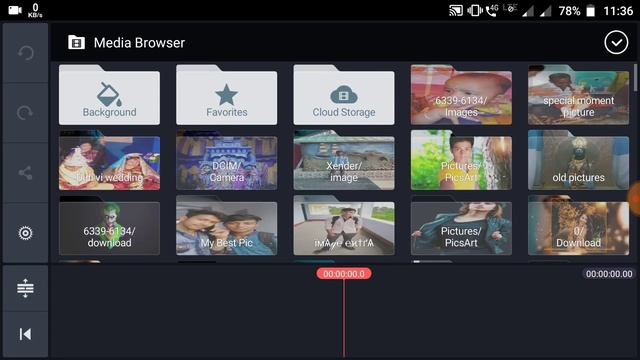The height and width of the screenshot is (360, 640).
Task: Open the Pictures/PicsArt folder with green background
Action: [x=461, y=160]
